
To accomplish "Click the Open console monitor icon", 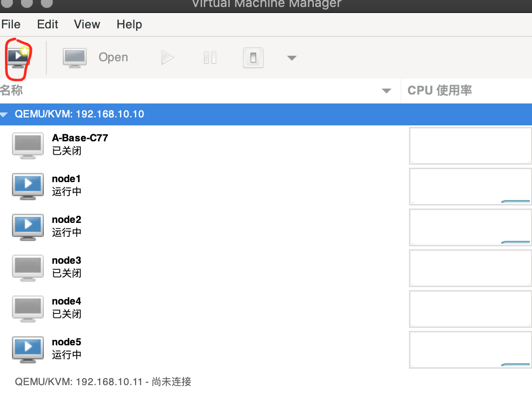I will coord(75,58).
